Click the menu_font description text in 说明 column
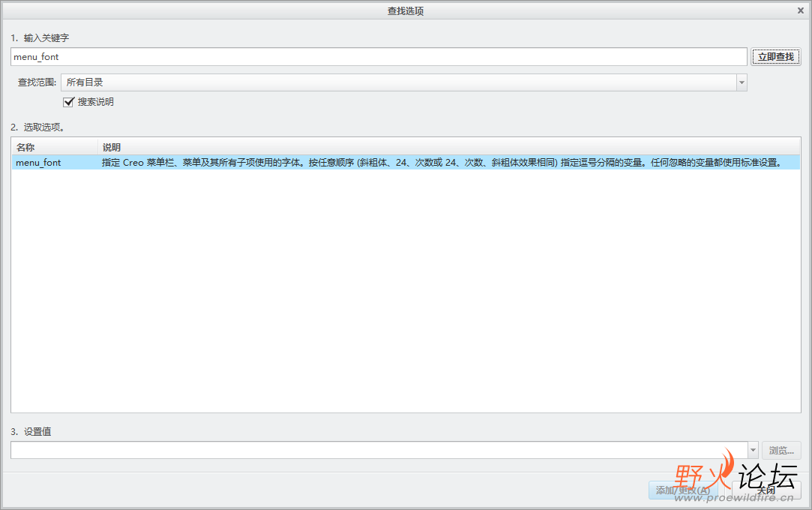 tap(442, 163)
